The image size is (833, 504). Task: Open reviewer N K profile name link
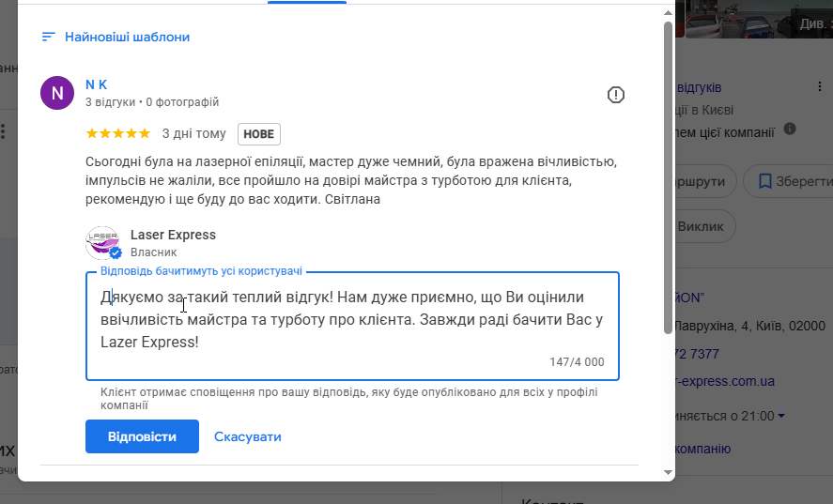click(96, 84)
